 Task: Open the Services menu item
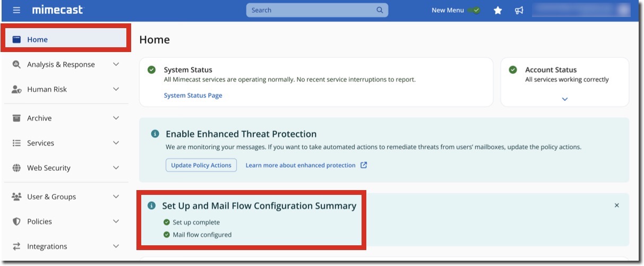[x=40, y=143]
